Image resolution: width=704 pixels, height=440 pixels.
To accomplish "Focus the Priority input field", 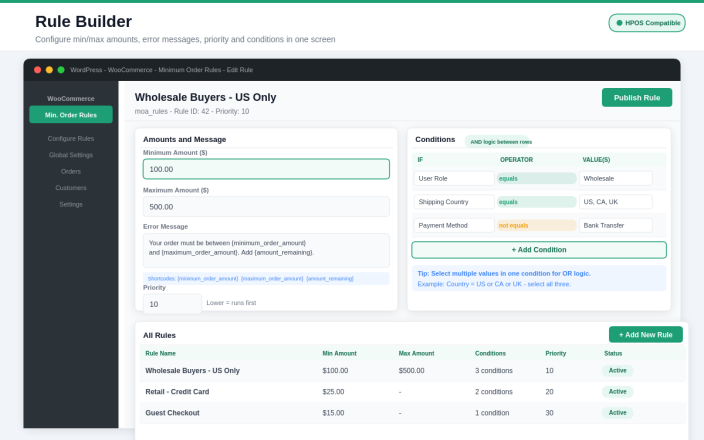I will point(172,304).
